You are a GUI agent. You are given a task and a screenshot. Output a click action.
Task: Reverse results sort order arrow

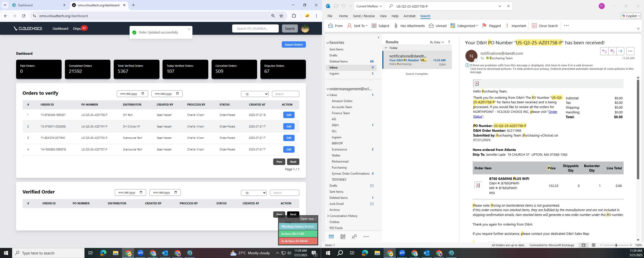(x=449, y=42)
